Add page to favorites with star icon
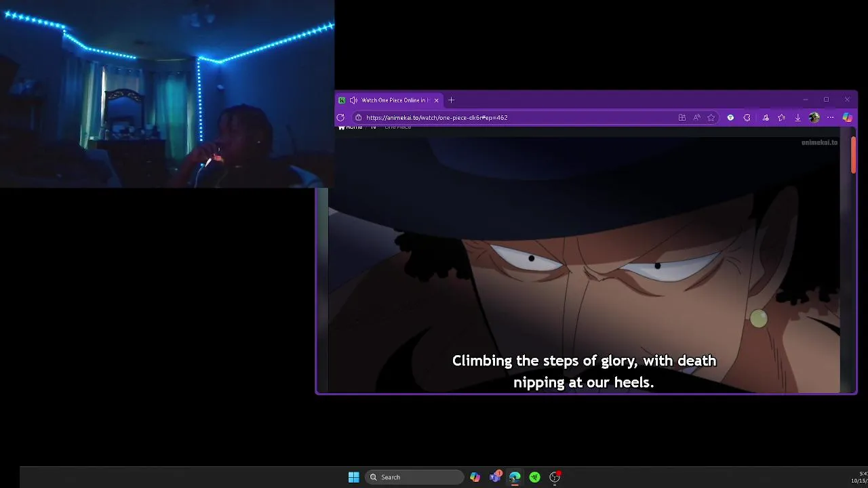Viewport: 868px width, 488px height. tap(711, 117)
